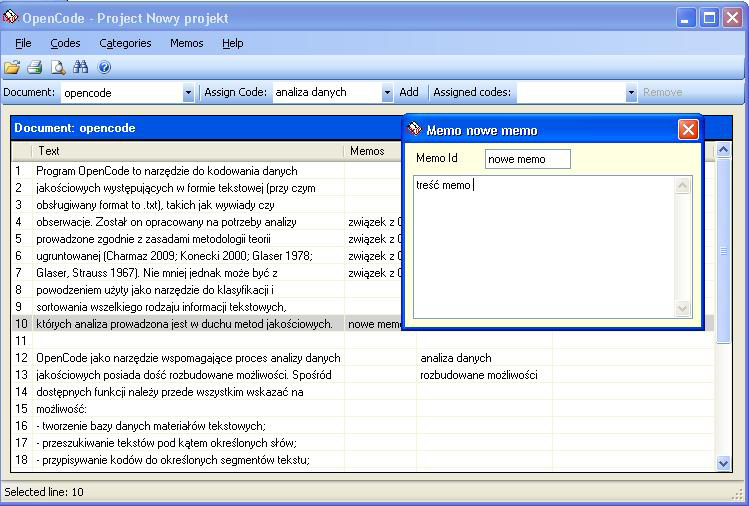Close the Memo nowe memo window
Screen dimensions: 749x506
coord(688,129)
